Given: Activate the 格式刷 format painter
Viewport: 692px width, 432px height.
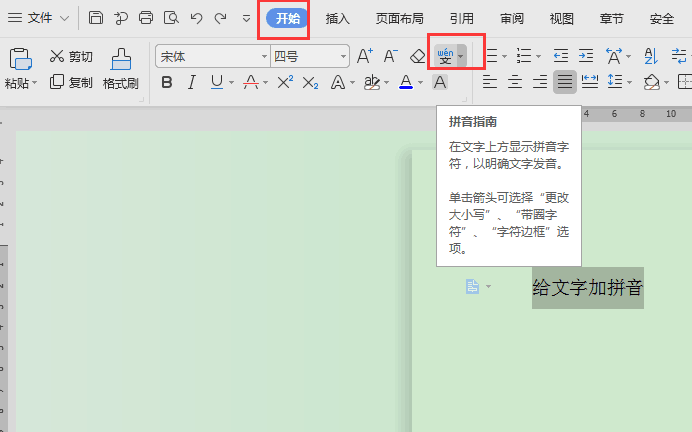Looking at the screenshot, I should click(120, 68).
